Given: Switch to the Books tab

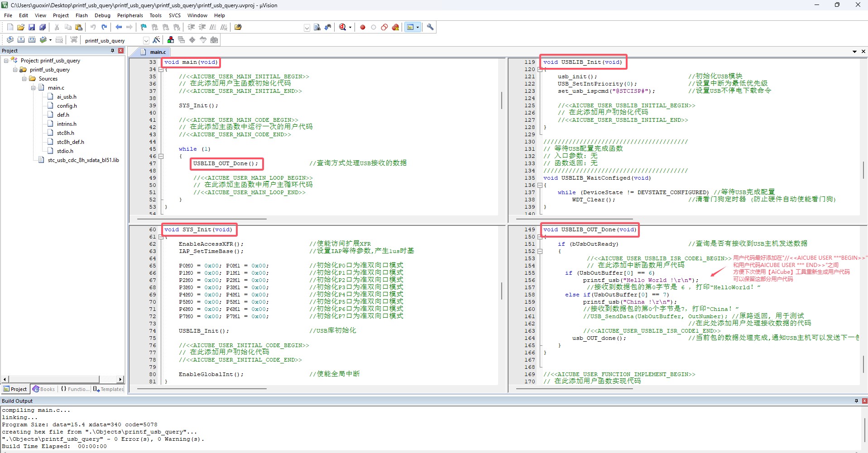Looking at the screenshot, I should coord(43,389).
